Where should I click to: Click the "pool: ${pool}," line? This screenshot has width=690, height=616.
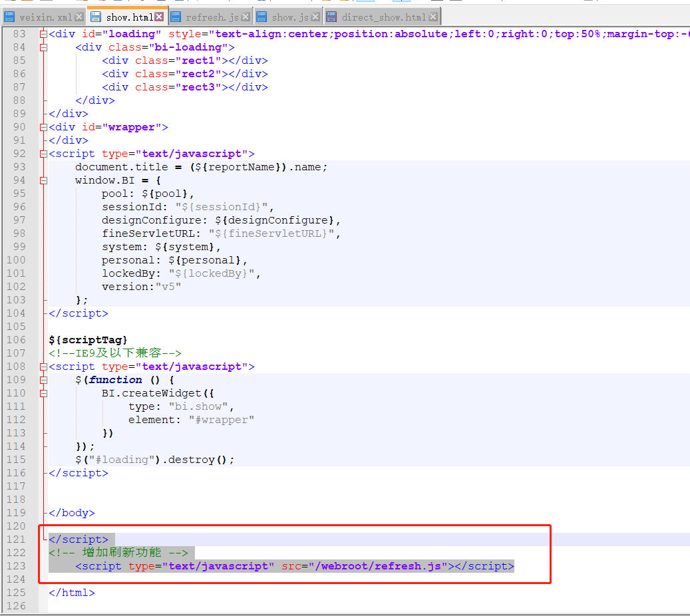(148, 194)
